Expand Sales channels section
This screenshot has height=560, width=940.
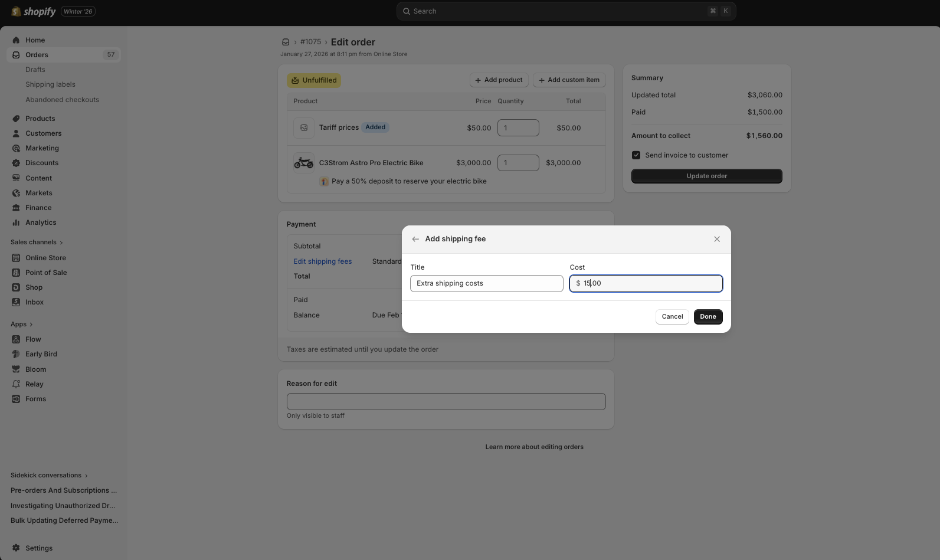pos(37,242)
